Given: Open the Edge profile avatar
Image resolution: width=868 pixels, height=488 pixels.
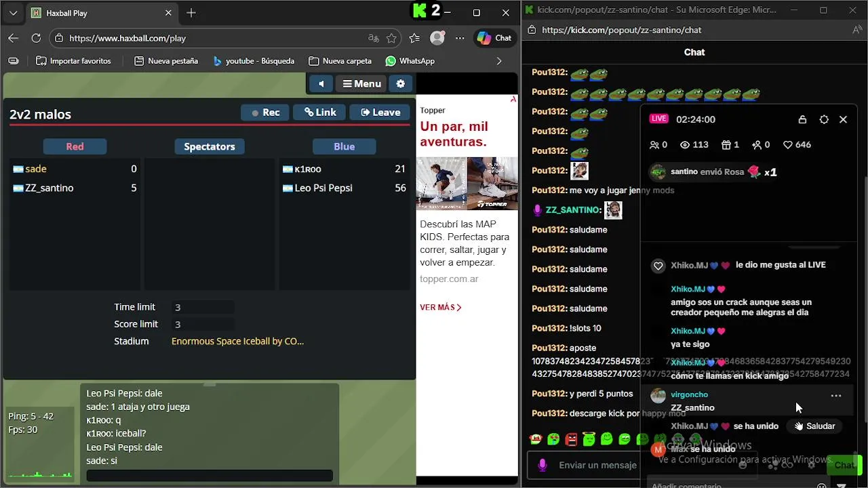Looking at the screenshot, I should (x=438, y=38).
